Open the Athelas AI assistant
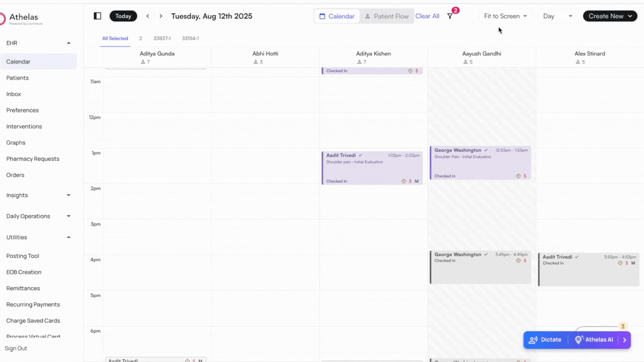 click(598, 340)
